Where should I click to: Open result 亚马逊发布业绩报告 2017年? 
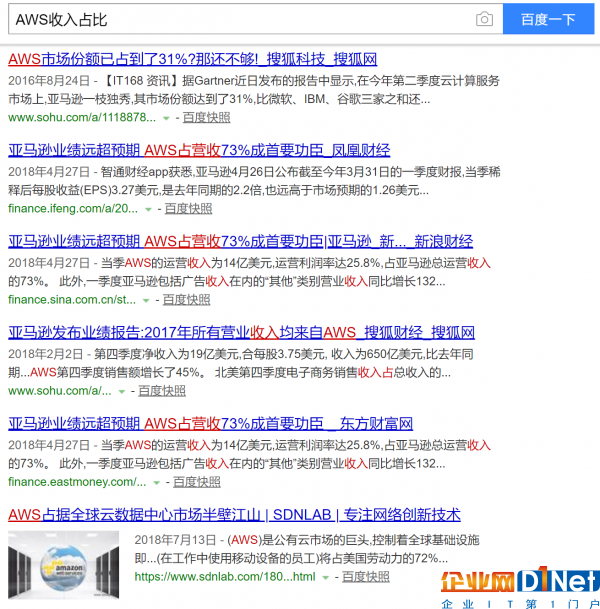pos(241,332)
